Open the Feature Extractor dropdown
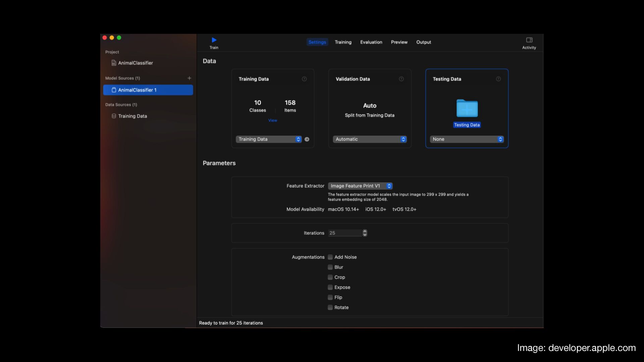 tap(360, 186)
